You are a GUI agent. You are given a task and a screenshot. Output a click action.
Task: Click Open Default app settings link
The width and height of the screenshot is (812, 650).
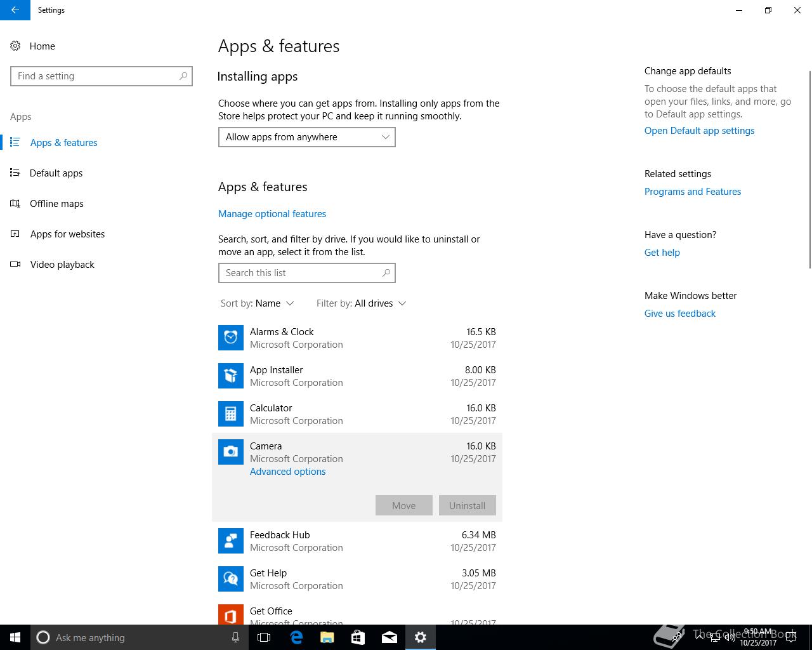click(x=700, y=131)
